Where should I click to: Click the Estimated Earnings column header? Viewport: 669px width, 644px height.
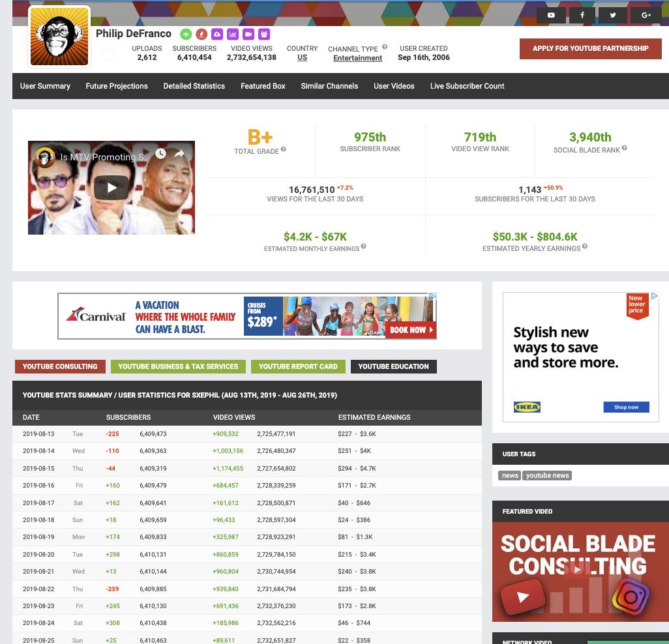(374, 417)
